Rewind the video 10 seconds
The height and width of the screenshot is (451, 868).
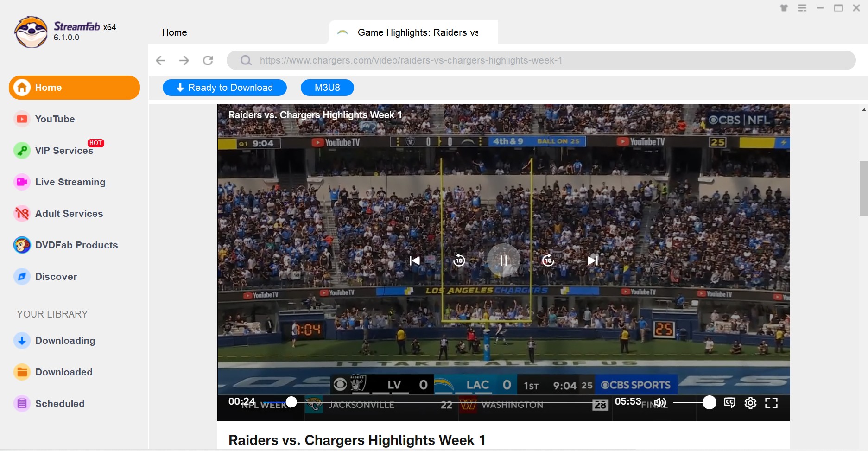coord(459,260)
